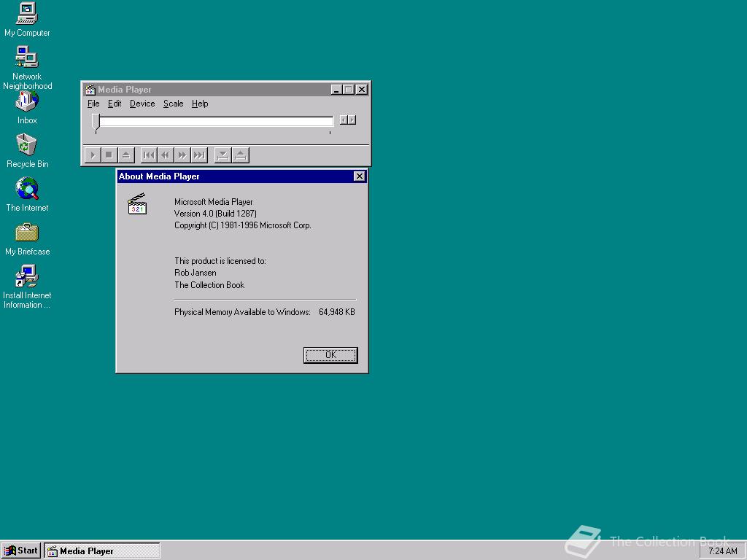Open the Edit menu
The image size is (747, 560).
(x=115, y=104)
